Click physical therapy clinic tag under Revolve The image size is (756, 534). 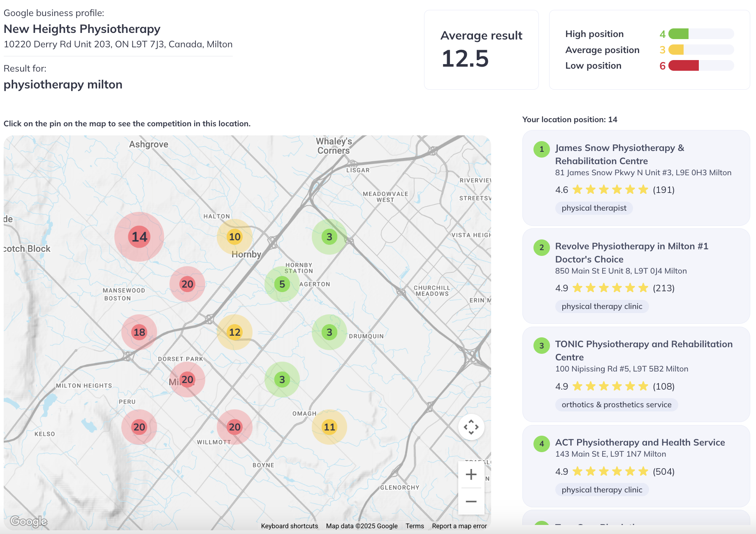coord(602,306)
